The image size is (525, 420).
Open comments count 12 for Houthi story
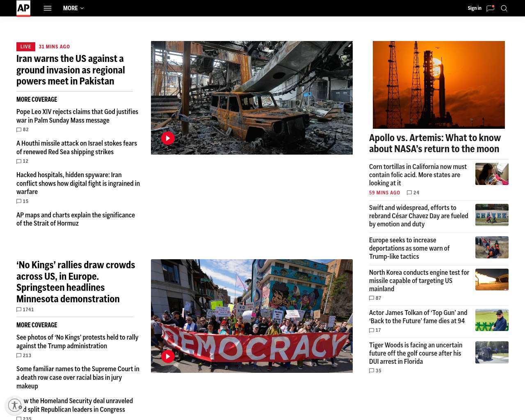[23, 161]
